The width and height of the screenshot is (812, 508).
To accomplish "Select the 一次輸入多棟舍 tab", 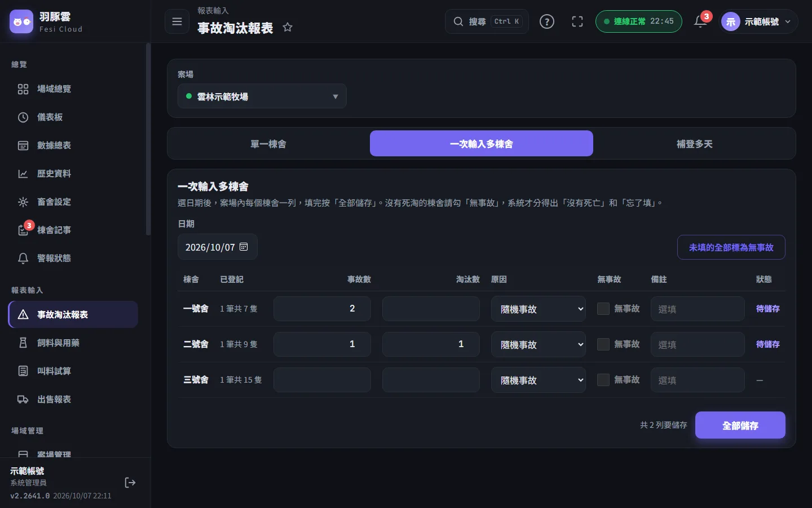I will 482,143.
